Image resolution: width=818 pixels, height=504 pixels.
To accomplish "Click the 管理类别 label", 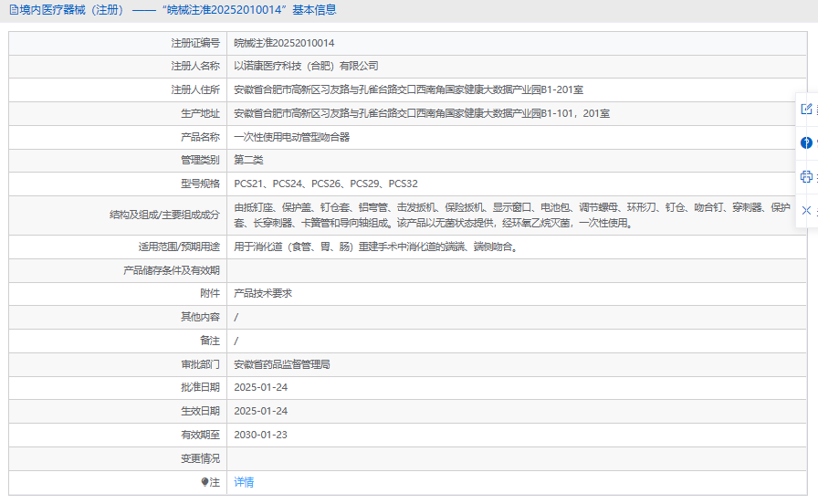I will coord(200,160).
